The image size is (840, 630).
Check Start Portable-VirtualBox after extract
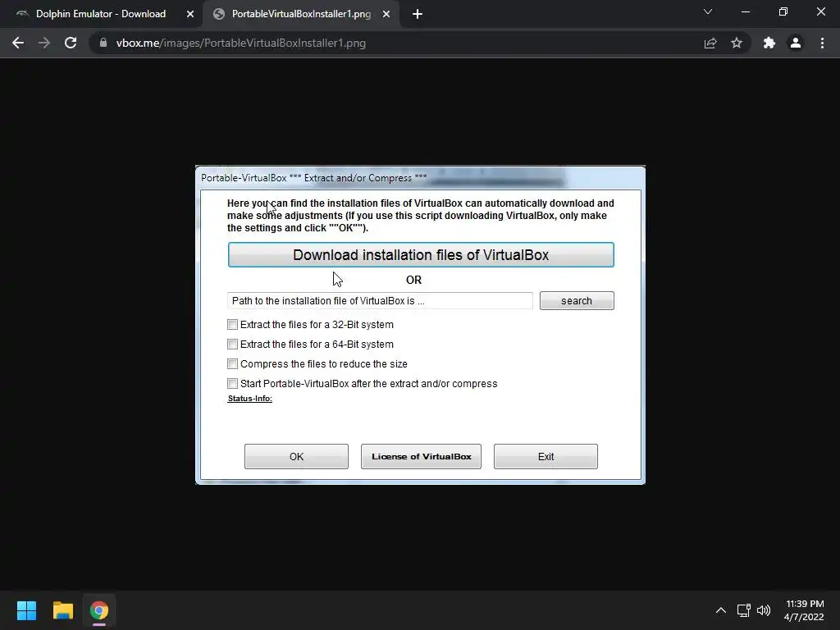pyautogui.click(x=232, y=384)
